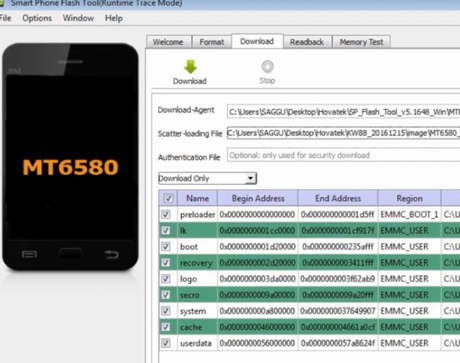Screen dimensions: 460x363
Task: Uncheck the lk partition checkbox
Action: (166, 230)
